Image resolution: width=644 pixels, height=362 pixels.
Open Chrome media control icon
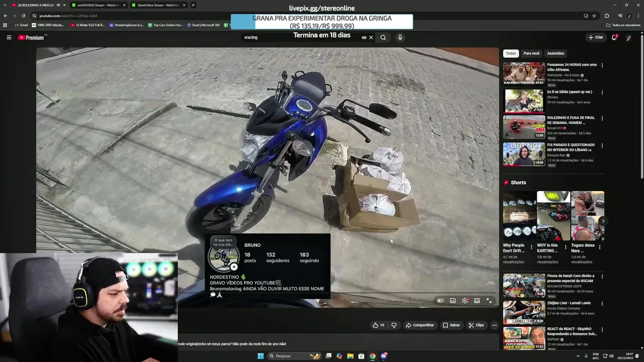620,16
